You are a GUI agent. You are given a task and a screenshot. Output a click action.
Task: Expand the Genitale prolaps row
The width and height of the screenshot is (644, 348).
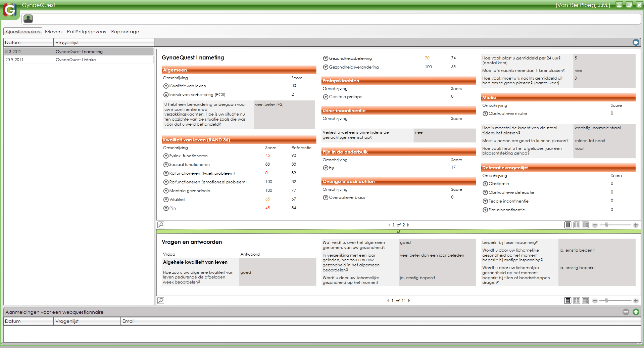[326, 97]
